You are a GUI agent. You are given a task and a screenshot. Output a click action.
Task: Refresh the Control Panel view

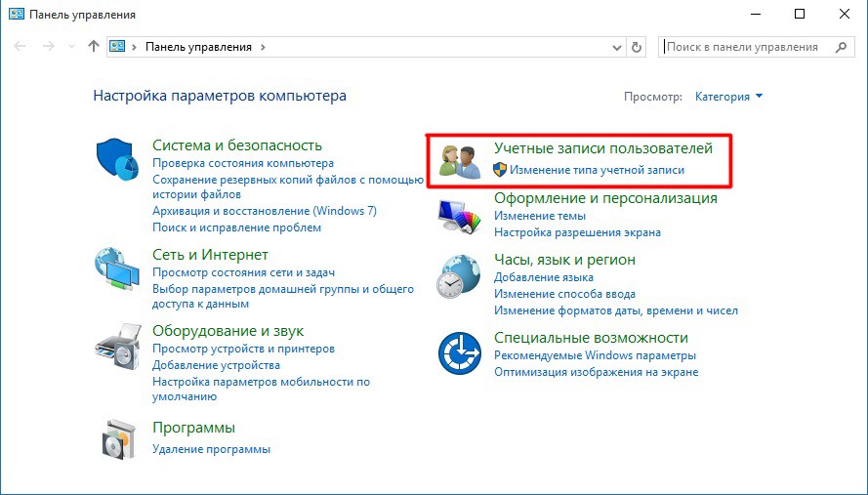pyautogui.click(x=637, y=47)
